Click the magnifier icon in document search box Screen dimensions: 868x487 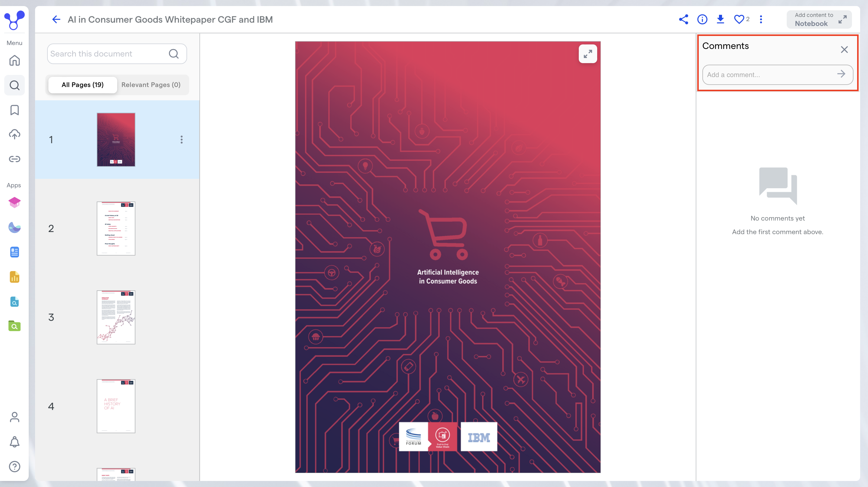(173, 54)
